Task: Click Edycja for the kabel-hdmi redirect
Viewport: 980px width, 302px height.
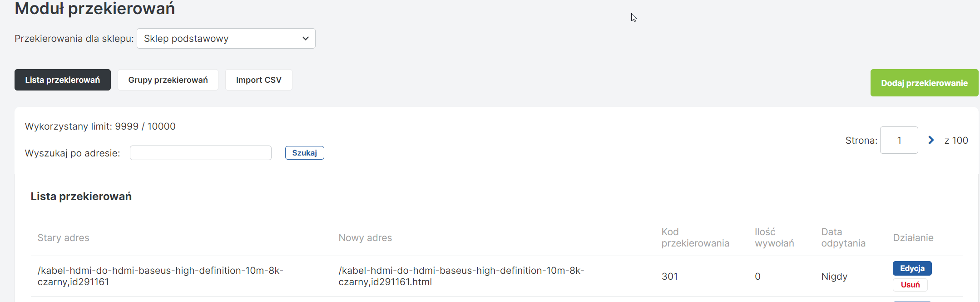Action: (912, 268)
